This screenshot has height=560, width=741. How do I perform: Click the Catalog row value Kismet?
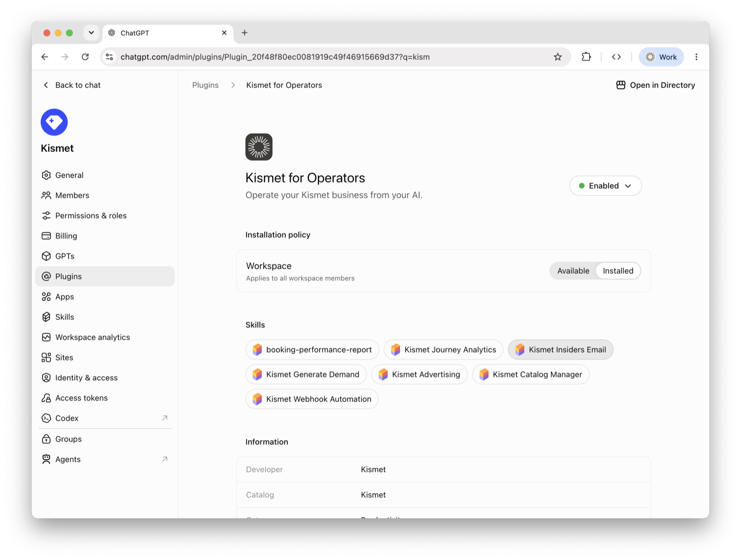click(x=373, y=495)
